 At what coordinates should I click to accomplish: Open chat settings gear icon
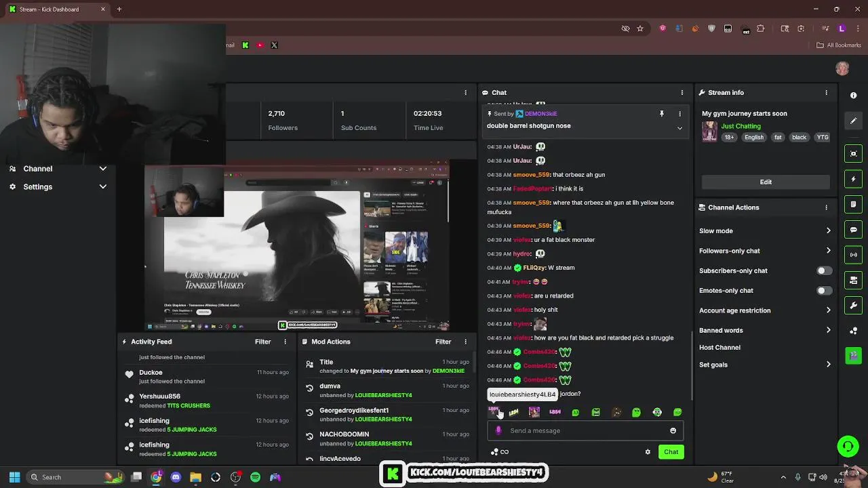648,452
